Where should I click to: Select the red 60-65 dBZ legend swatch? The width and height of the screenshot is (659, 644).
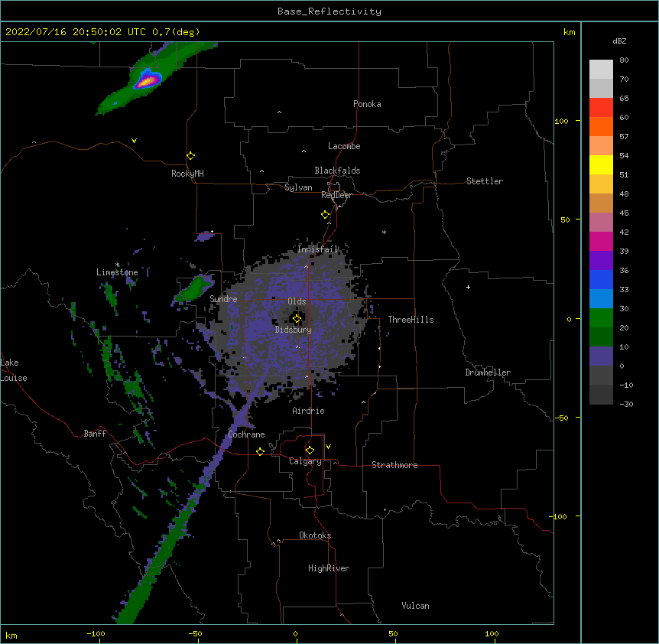coord(601,107)
